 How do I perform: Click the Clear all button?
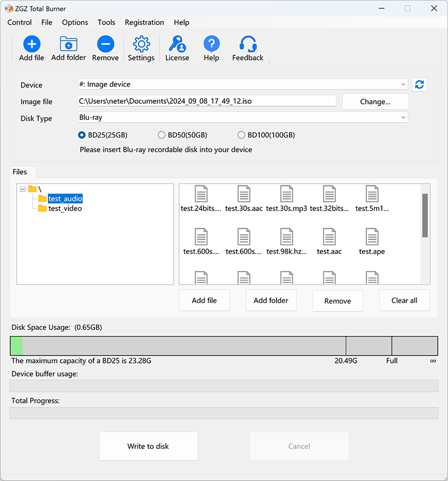[405, 301]
